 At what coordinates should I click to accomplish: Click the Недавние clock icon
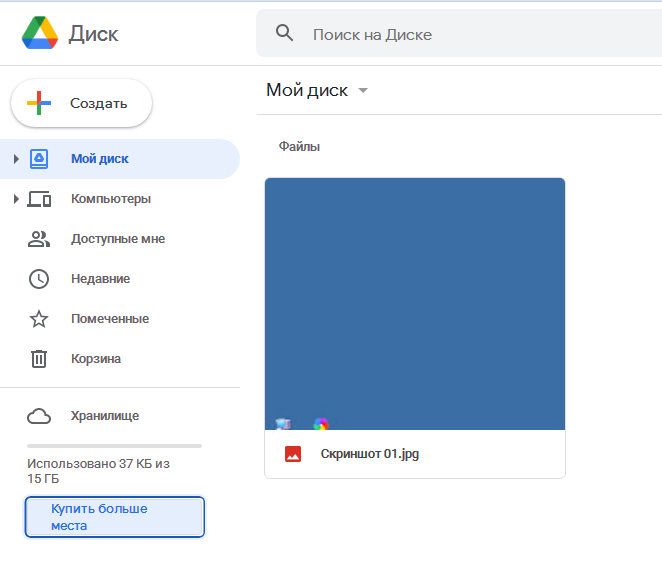pyautogui.click(x=39, y=279)
